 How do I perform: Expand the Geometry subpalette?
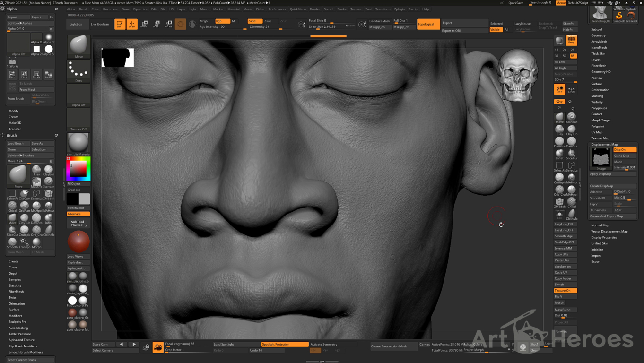pyautogui.click(x=598, y=35)
